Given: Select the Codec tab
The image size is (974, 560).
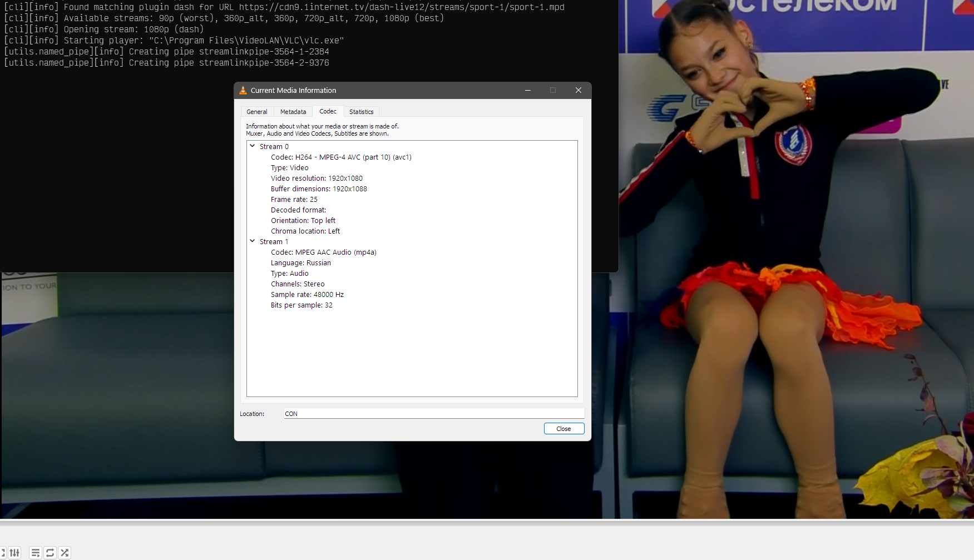Looking at the screenshot, I should coord(328,111).
